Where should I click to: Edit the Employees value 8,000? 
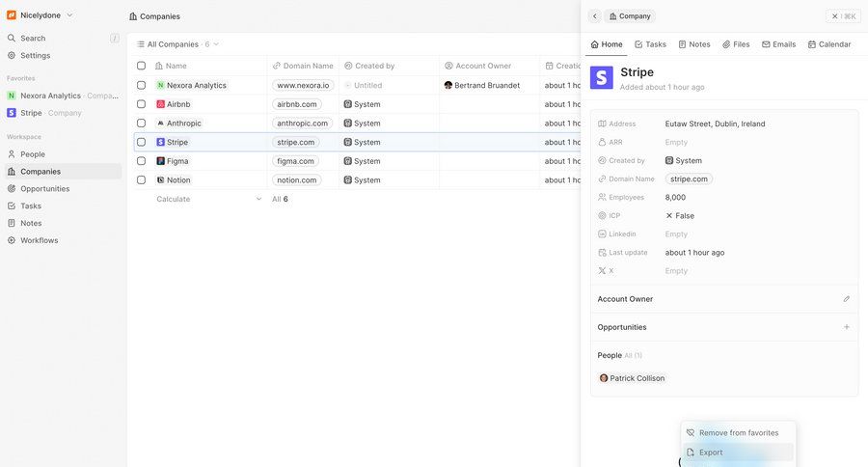pyautogui.click(x=675, y=197)
